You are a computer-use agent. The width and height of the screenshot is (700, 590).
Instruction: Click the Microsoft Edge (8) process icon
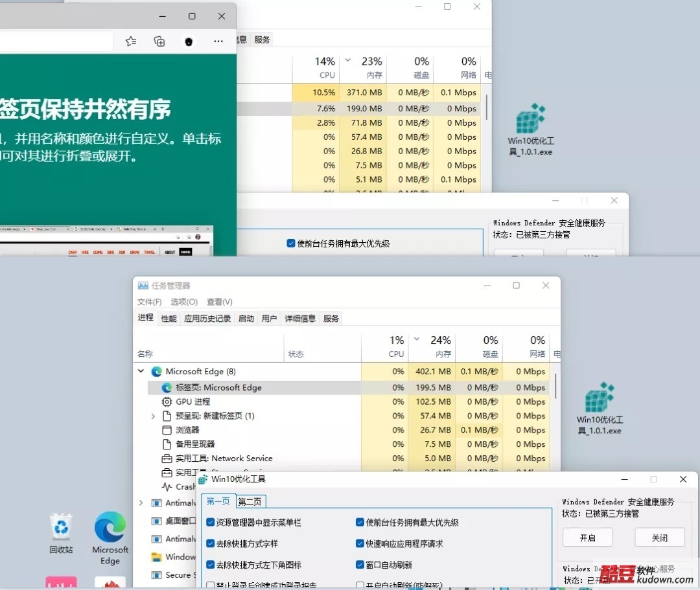tap(156, 372)
